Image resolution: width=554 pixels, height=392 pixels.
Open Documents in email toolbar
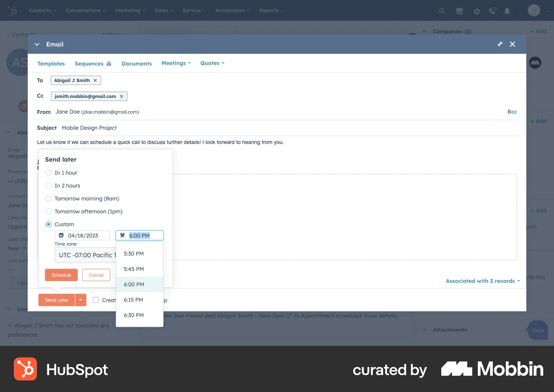(137, 63)
